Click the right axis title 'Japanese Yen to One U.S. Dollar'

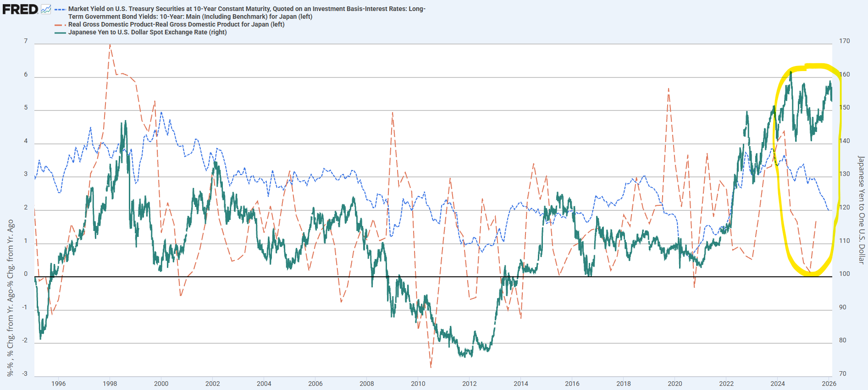pos(861,210)
